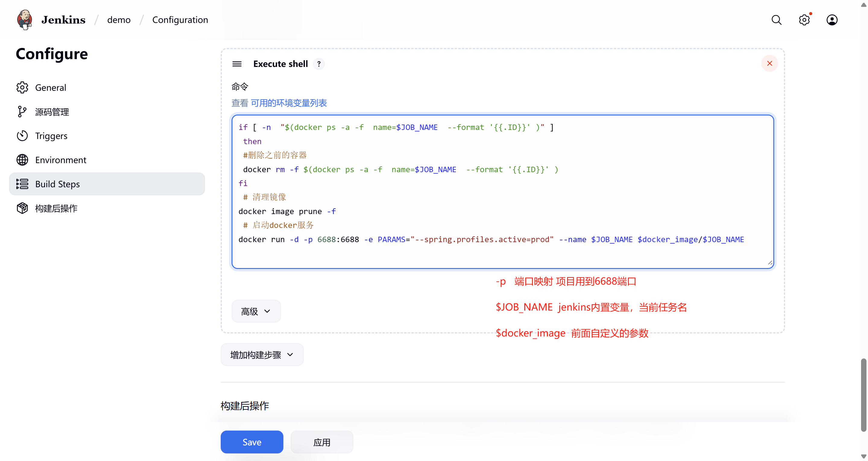Screen dimensions: 868x461
Task: Open the 增加构建步骤 dropdown
Action: tap(262, 355)
